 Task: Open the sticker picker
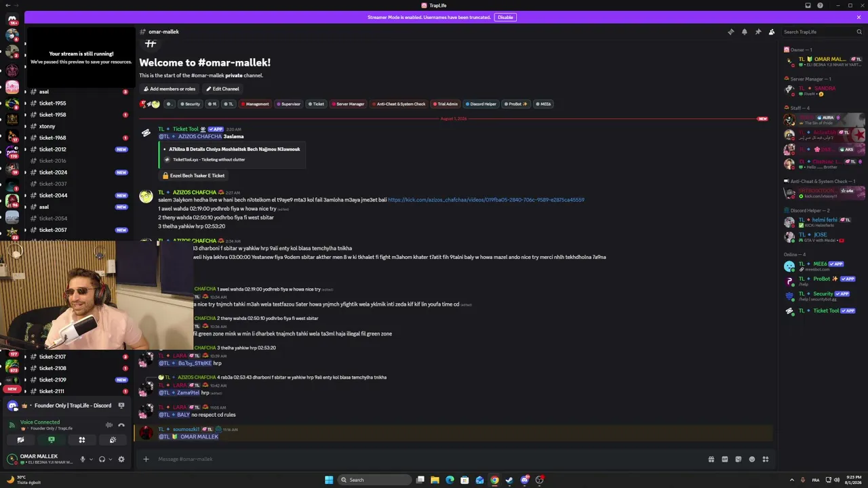coord(738,459)
